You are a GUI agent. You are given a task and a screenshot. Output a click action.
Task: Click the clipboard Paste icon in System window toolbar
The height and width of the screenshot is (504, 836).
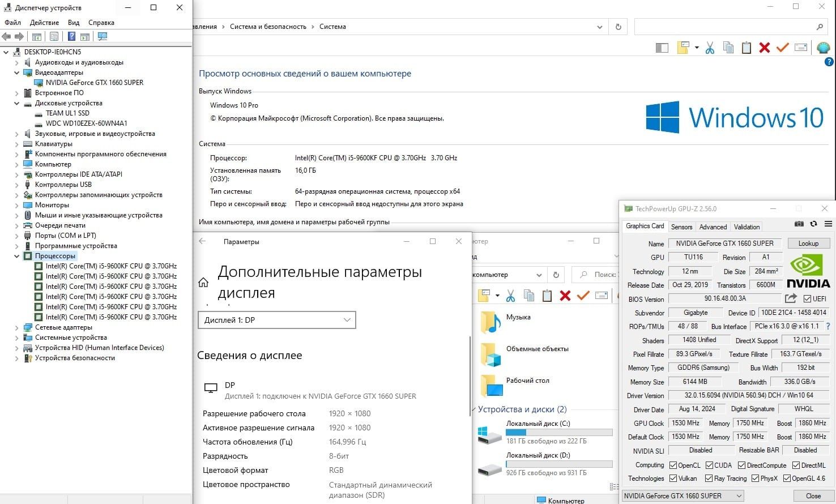pos(747,48)
